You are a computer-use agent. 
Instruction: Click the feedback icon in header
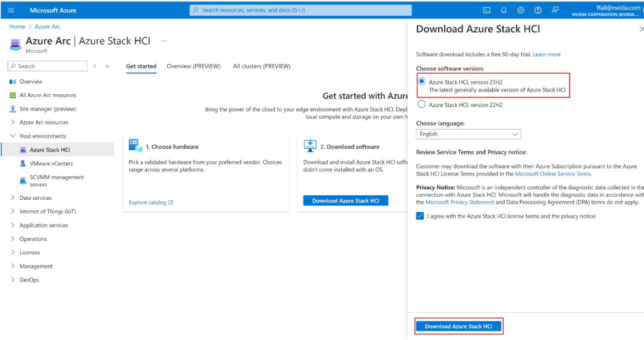coord(555,10)
